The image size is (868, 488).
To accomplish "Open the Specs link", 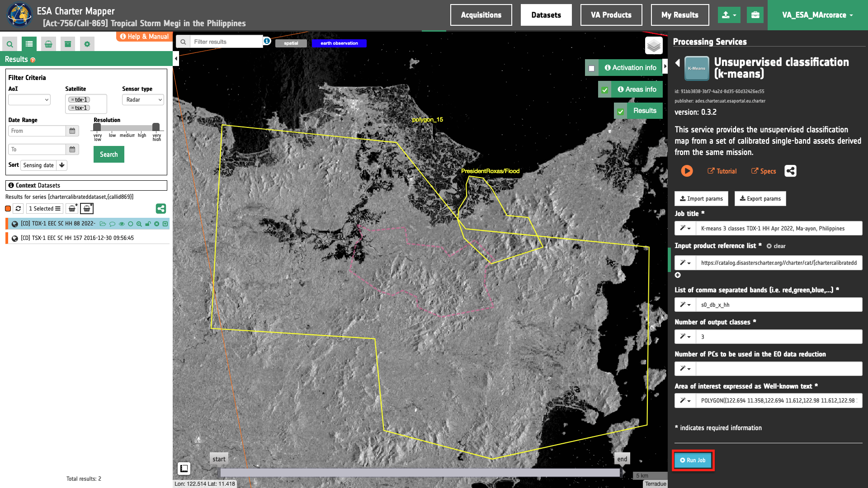I will (x=764, y=171).
